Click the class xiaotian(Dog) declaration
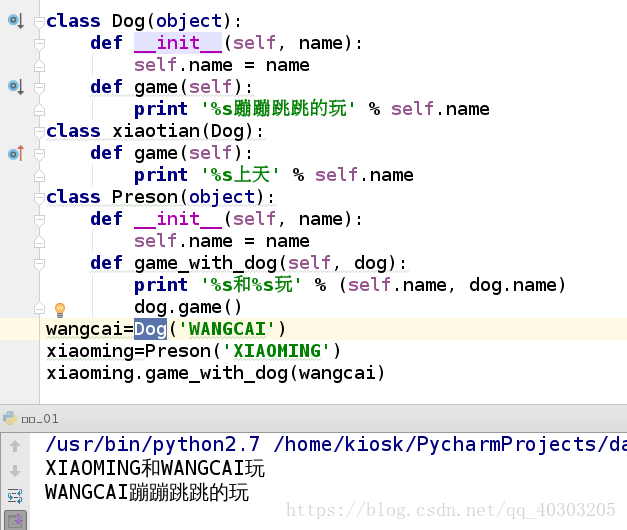Viewport: 627px width, 530px height. (155, 131)
